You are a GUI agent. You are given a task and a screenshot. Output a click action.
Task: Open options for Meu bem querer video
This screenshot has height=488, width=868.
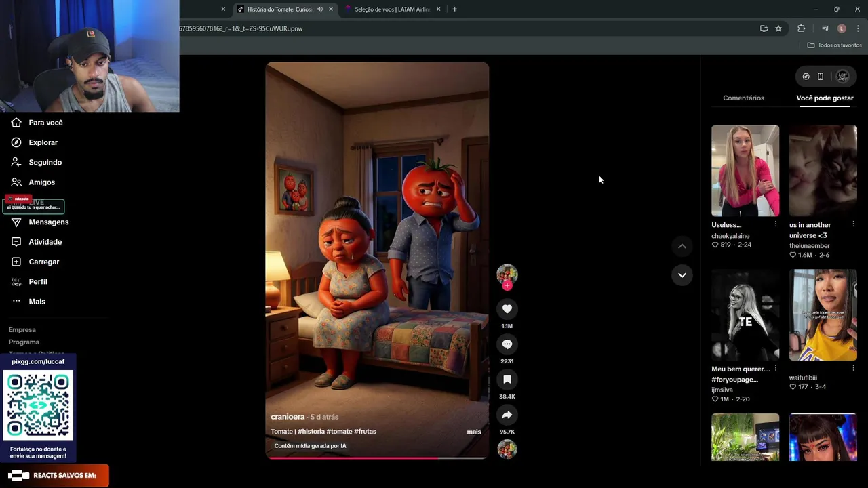[x=776, y=369]
